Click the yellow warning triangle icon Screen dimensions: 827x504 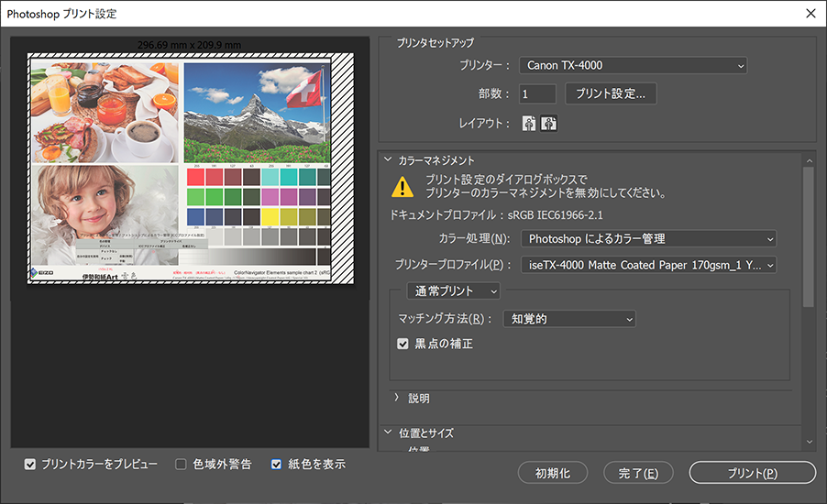pos(402,187)
